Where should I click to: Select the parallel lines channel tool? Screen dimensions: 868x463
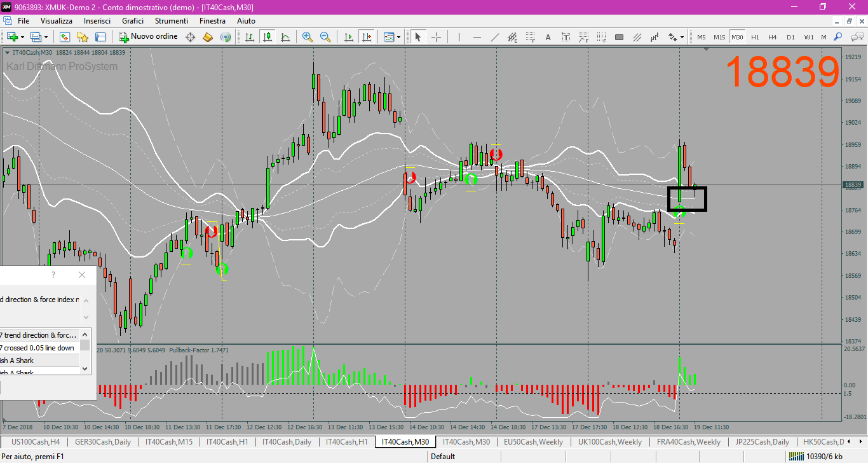[637, 37]
